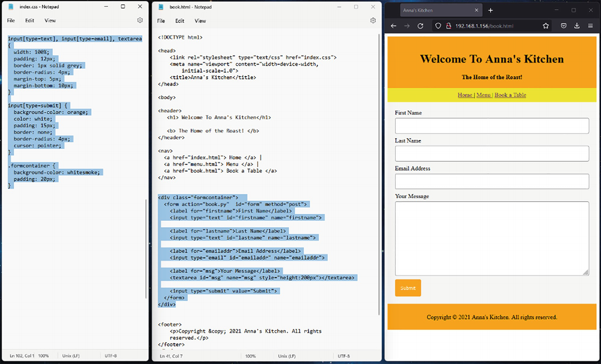
Task: Click the tracking protection shield icon
Action: pos(438,26)
